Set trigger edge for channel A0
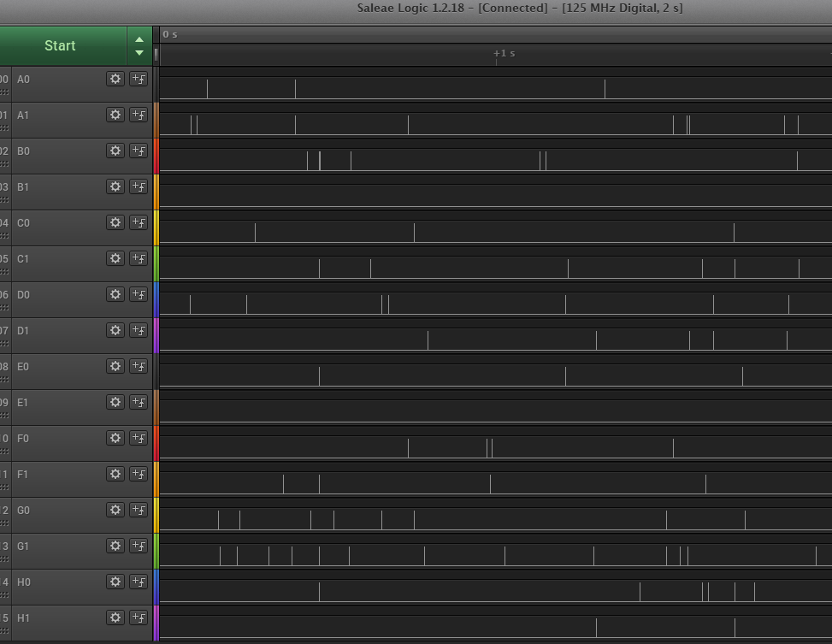The height and width of the screenshot is (644, 832). point(139,79)
